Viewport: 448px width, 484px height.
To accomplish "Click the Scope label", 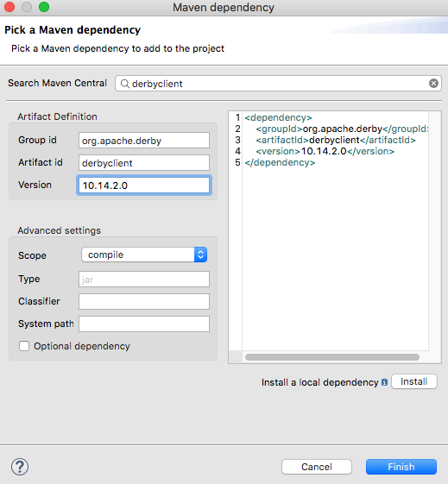I will [32, 255].
